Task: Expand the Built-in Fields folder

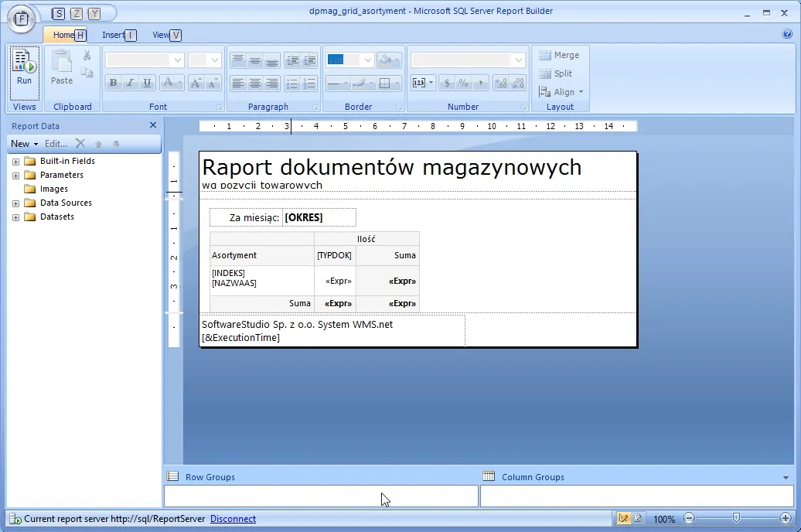Action: 15,162
